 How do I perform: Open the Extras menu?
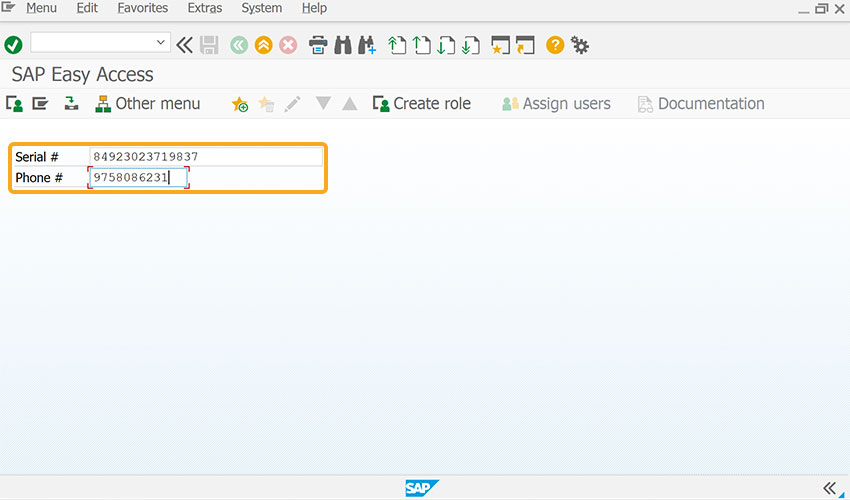coord(204,8)
